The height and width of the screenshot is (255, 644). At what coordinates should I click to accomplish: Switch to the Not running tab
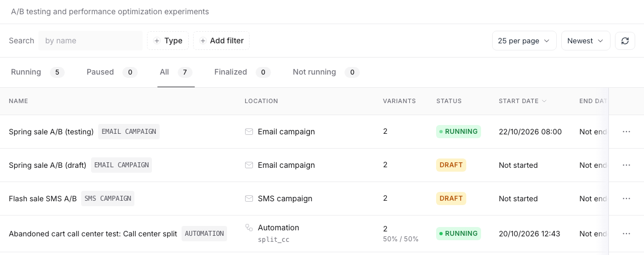pyautogui.click(x=326, y=72)
